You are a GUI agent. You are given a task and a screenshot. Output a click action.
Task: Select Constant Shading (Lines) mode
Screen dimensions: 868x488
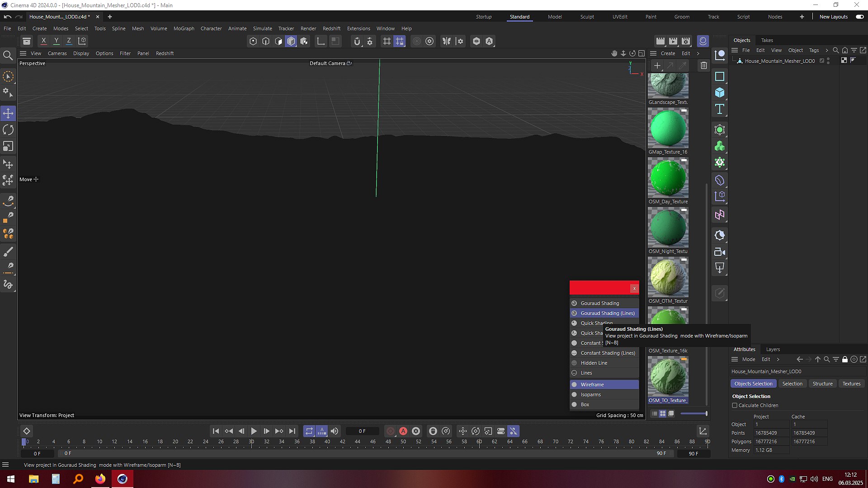click(604, 353)
